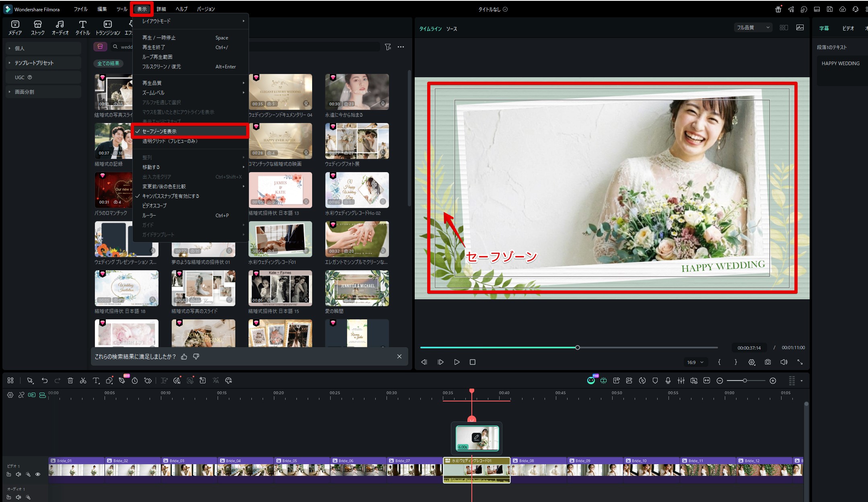Screen dimensions: 868x502
Task: Expand the 変更前/後の色を比較 submenu
Action: click(190, 186)
